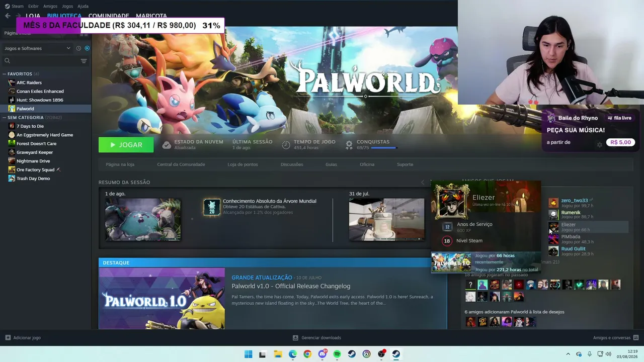This screenshot has width=644, height=362.
Task: Open Google Chrome from the taskbar
Action: point(307,354)
